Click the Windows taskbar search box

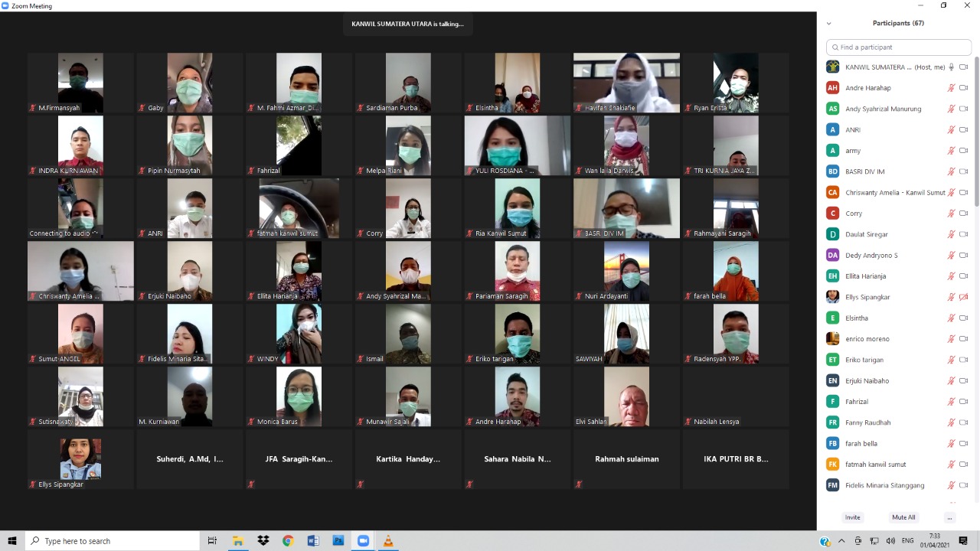(112, 541)
